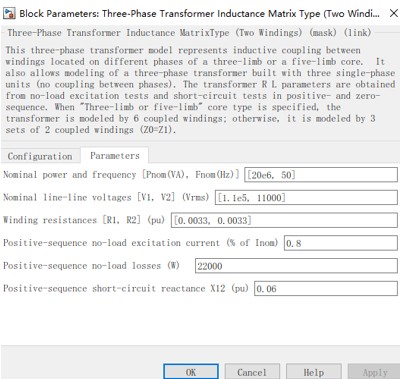Screen dimensions: 402x379
Task: Focus the no-load excitation current field
Action: tap(341, 243)
